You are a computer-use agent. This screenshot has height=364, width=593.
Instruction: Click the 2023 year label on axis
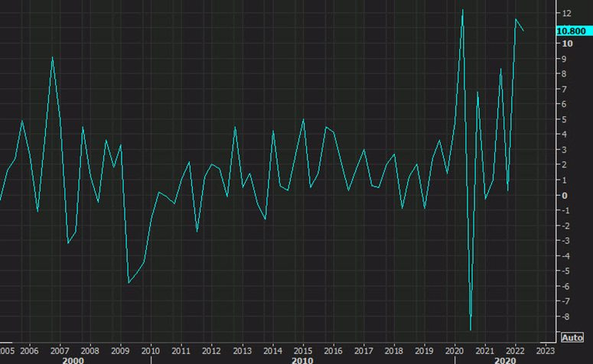point(546,351)
